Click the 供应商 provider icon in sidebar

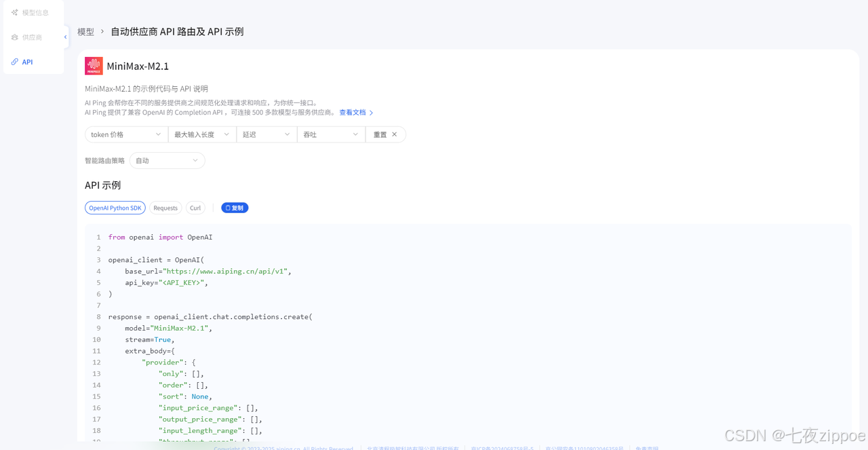[x=15, y=37]
